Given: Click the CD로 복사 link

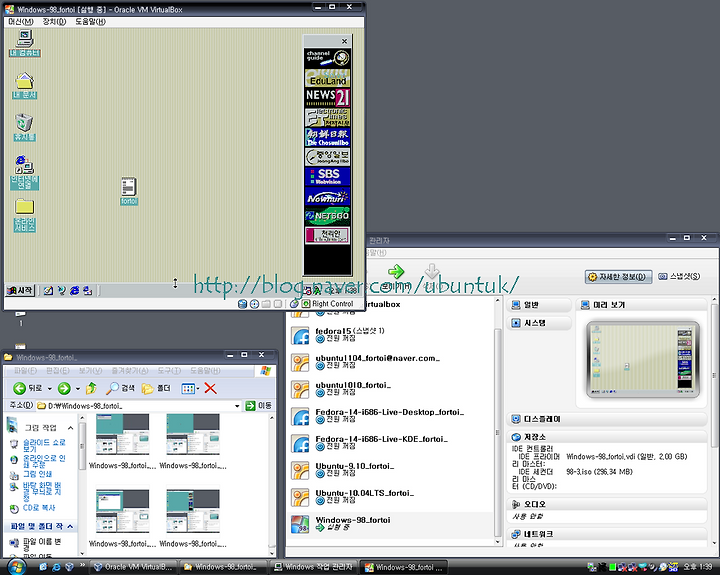Looking at the screenshot, I should (x=39, y=508).
